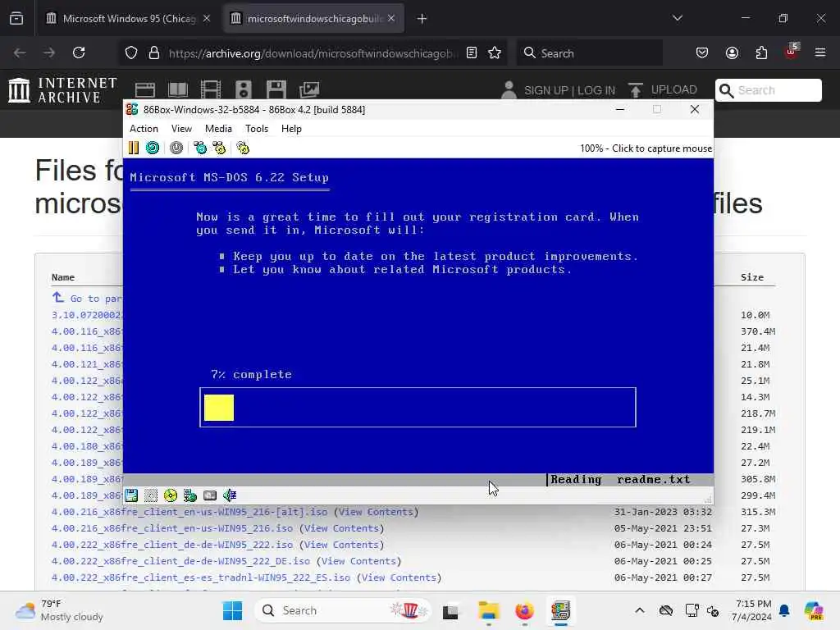Open the Firefox account icon
This screenshot has width=840, height=630.
coord(732,52)
